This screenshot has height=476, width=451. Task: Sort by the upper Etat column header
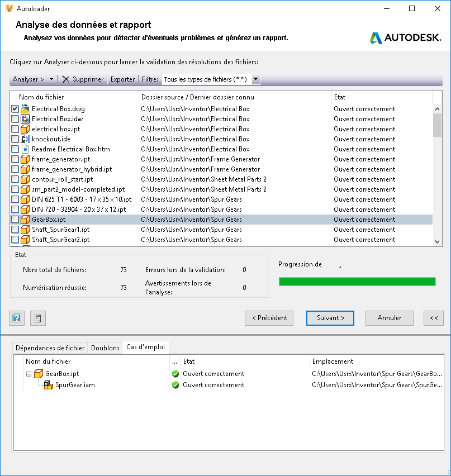click(x=382, y=97)
